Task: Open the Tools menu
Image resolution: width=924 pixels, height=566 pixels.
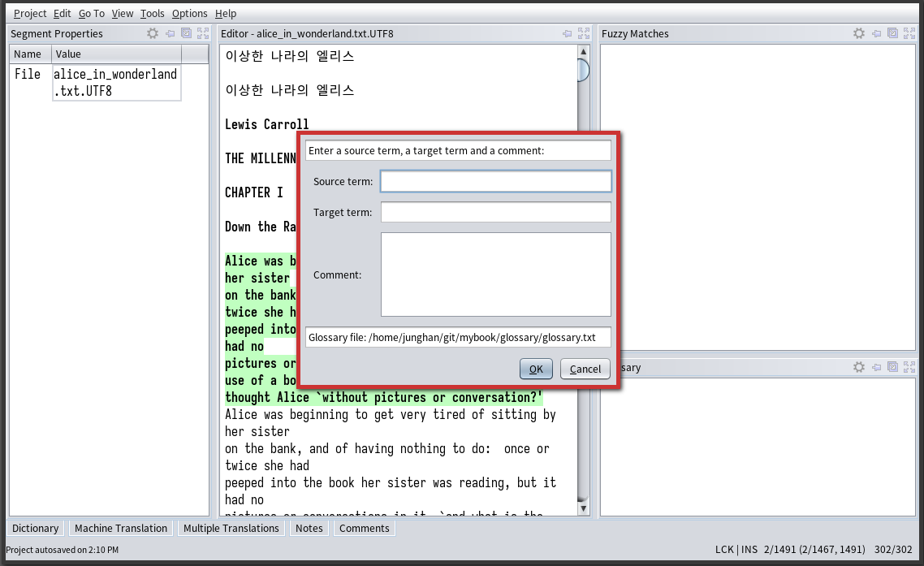Action: pyautogui.click(x=152, y=13)
